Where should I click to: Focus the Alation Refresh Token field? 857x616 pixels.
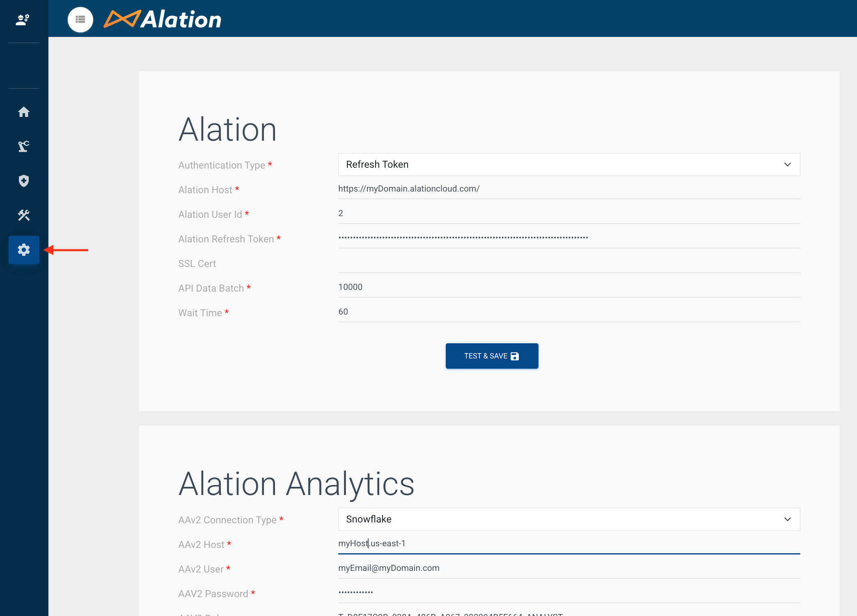pyautogui.click(x=569, y=238)
